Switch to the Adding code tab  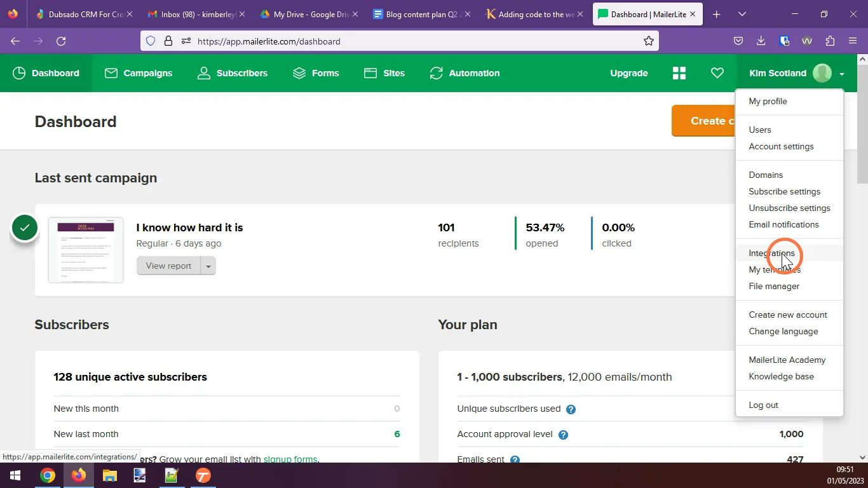(532, 14)
